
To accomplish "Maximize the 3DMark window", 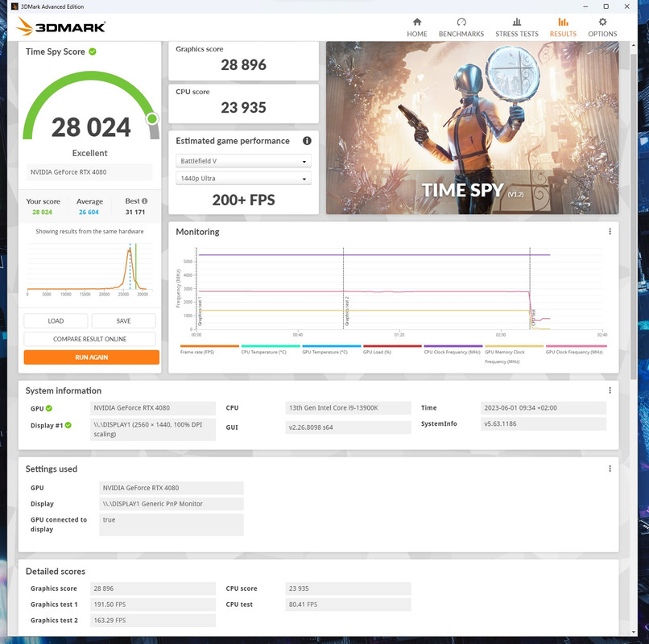I will tap(606, 6).
